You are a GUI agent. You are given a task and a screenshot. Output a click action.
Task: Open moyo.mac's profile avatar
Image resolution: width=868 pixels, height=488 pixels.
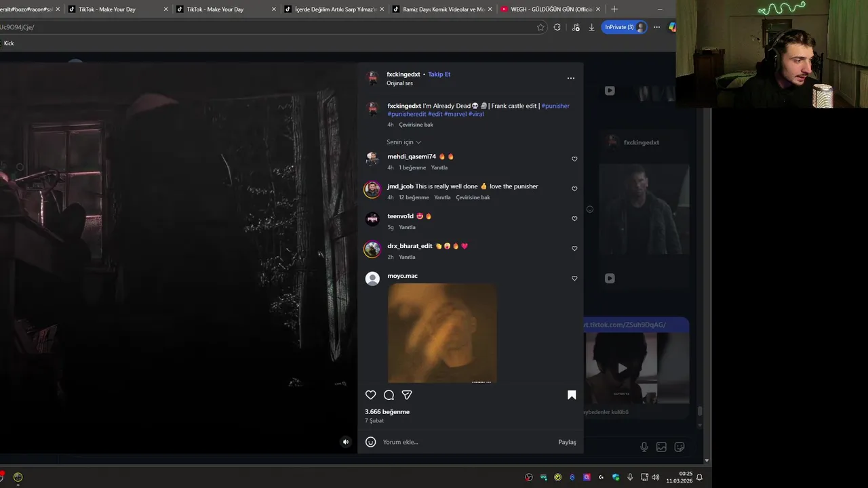point(372,279)
